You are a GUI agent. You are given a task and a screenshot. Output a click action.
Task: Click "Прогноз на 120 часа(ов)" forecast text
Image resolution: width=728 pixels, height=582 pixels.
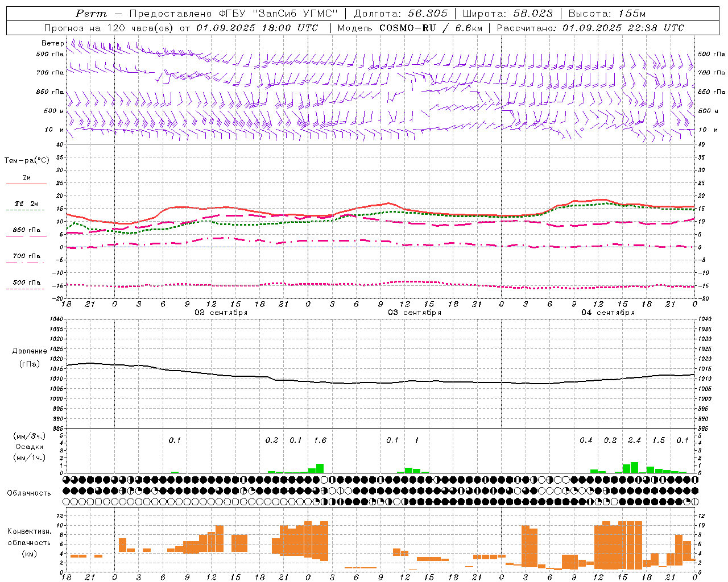coord(110,28)
